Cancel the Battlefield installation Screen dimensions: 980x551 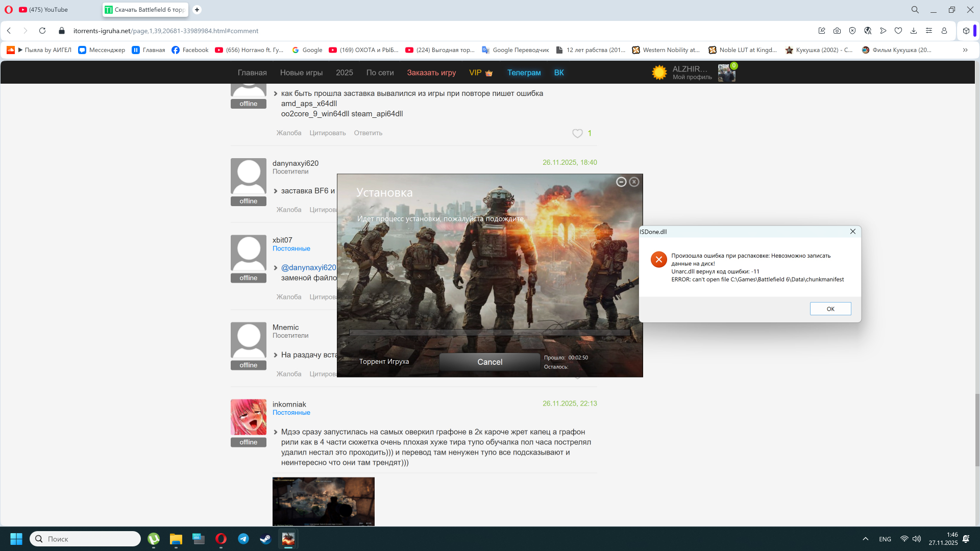tap(489, 362)
